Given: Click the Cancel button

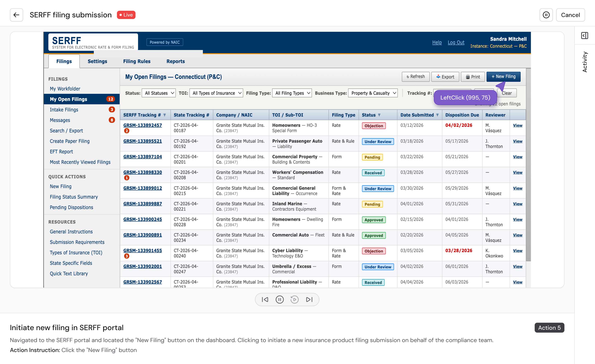Looking at the screenshot, I should (570, 15).
